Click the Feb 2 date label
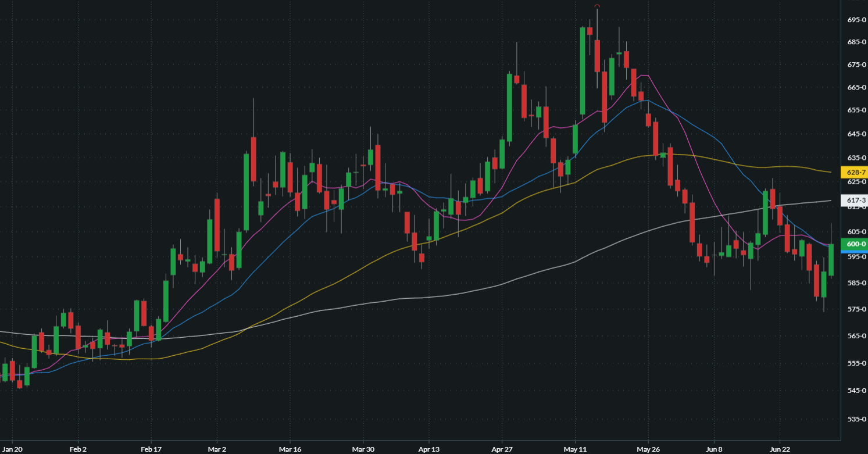The image size is (868, 454). (x=78, y=449)
